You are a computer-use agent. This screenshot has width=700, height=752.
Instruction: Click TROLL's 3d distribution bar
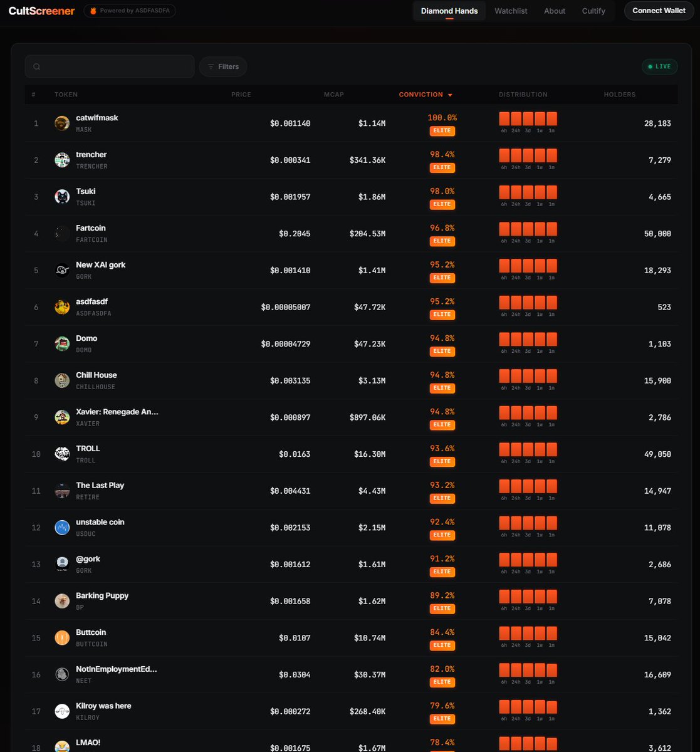click(x=528, y=450)
